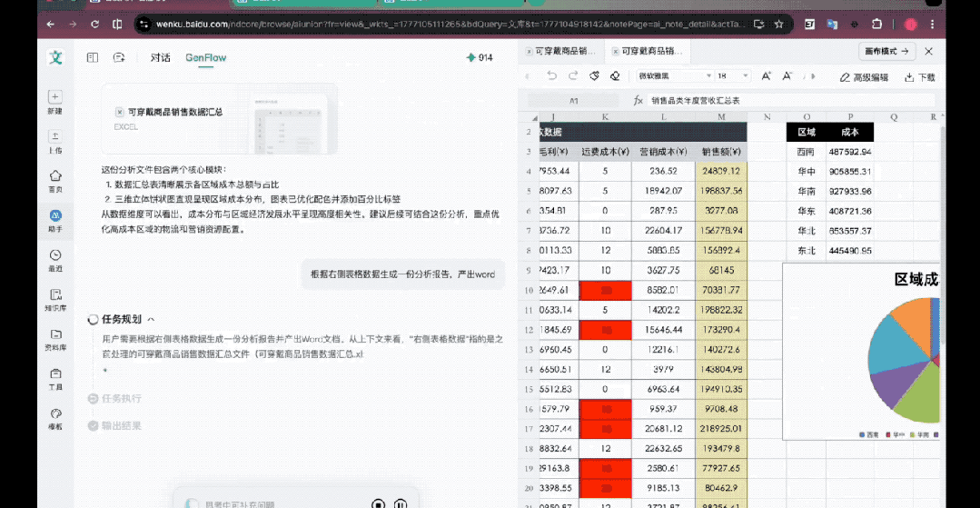Collapse the 任务规划 section chevron
The width and height of the screenshot is (980, 508).
(x=151, y=319)
